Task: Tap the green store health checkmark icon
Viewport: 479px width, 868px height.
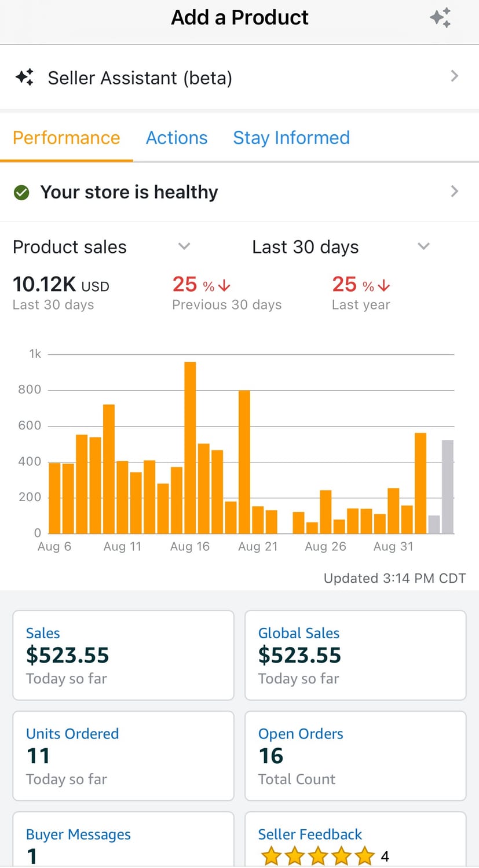Action: (21, 192)
